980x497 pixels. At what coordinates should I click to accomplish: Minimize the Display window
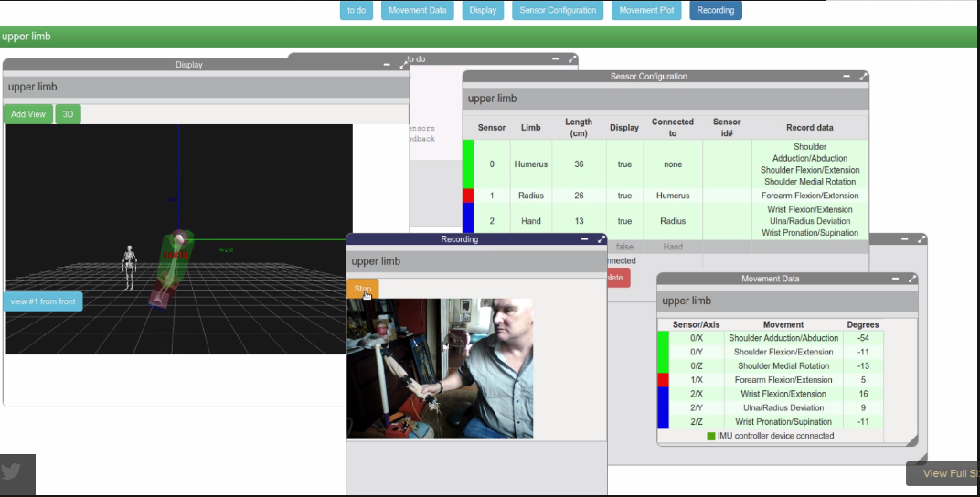[x=387, y=64]
